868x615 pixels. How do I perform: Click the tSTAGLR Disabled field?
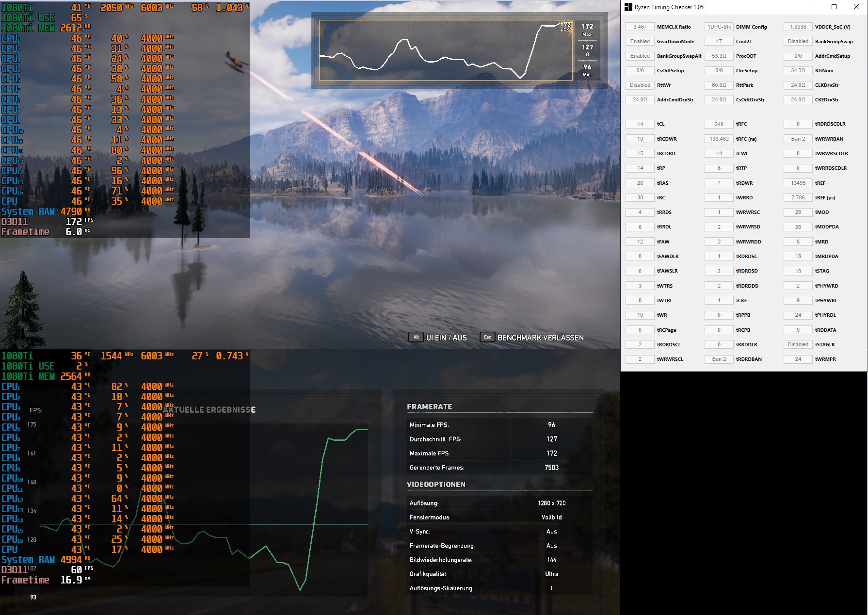coord(798,345)
